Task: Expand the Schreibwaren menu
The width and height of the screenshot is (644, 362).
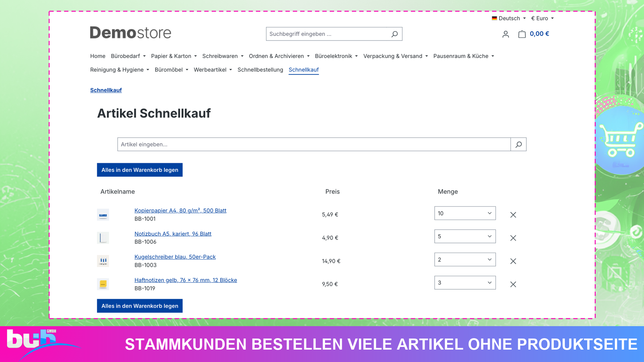Action: click(x=223, y=56)
